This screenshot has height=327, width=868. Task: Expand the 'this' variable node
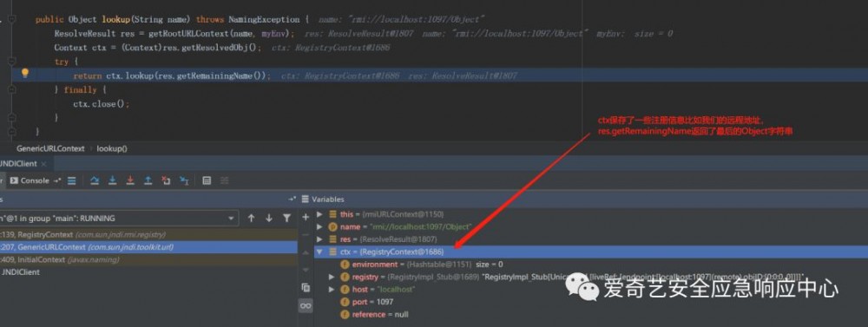[319, 213]
